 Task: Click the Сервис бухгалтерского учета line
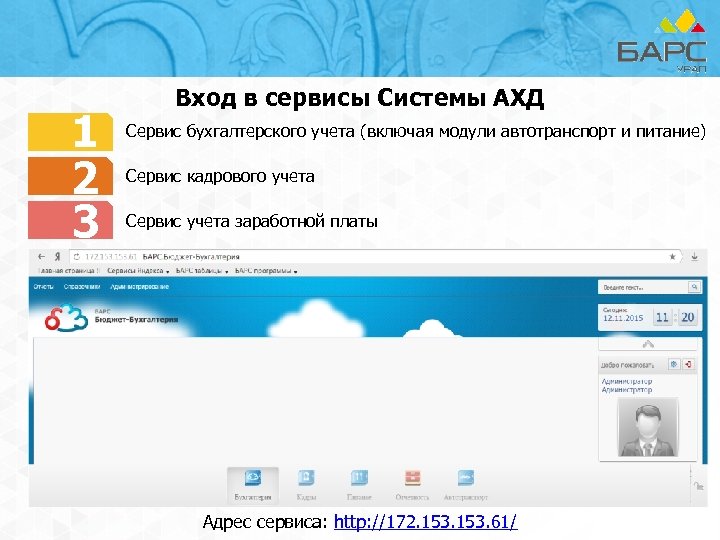[x=415, y=132]
